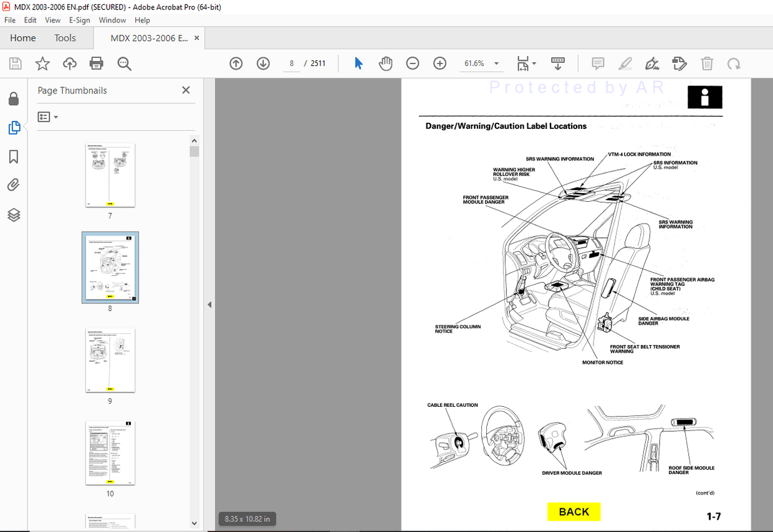
Task: Toggle the Bookmarks side panel
Action: pos(14,156)
